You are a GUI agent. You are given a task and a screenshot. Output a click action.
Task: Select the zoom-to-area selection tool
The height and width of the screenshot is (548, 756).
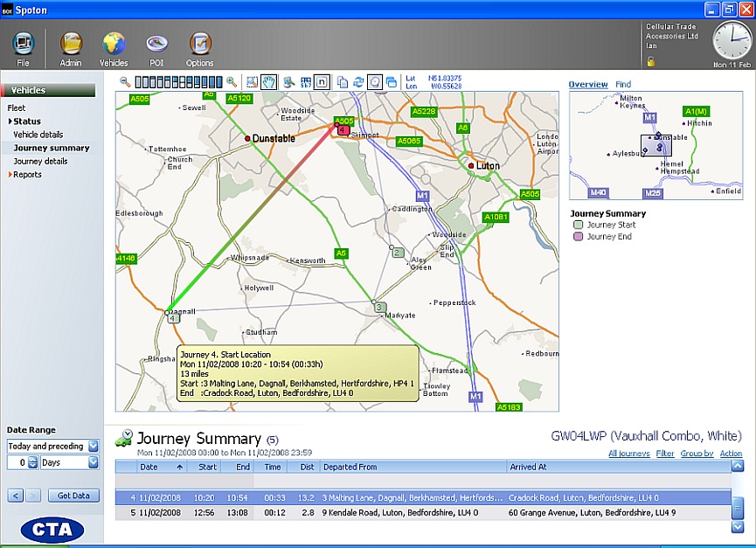253,82
